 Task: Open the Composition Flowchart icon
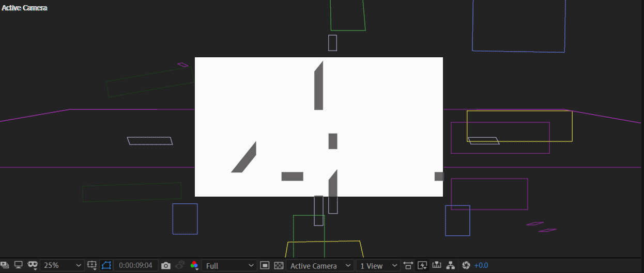tap(451, 265)
